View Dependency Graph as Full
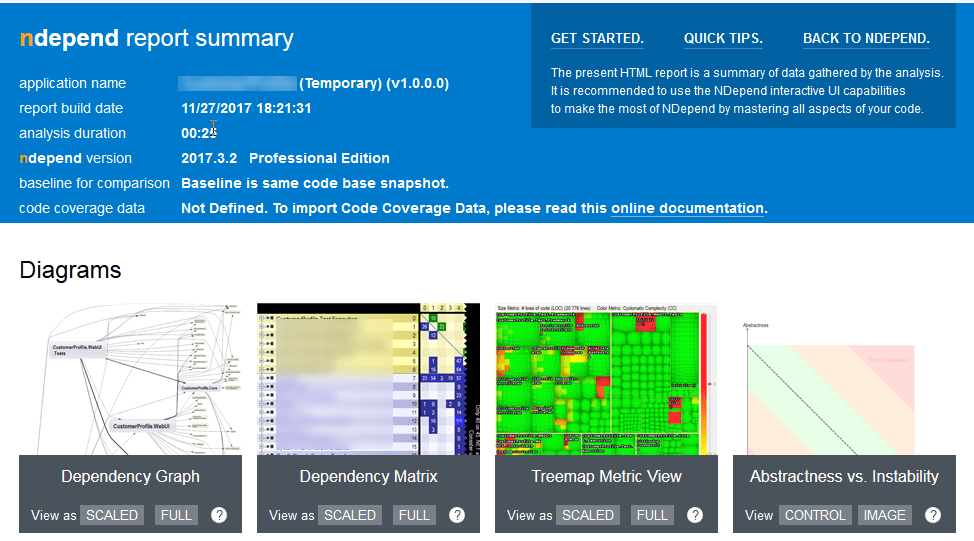This screenshot has width=974, height=541. 176,515
